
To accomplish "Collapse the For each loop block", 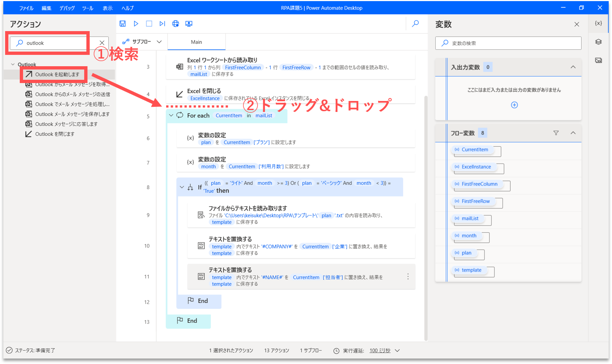I will pos(171,116).
